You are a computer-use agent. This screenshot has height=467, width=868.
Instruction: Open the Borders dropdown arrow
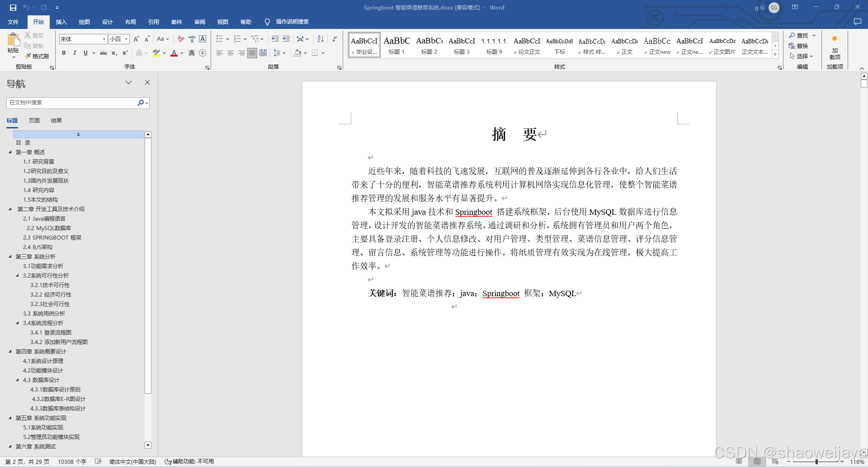click(323, 53)
